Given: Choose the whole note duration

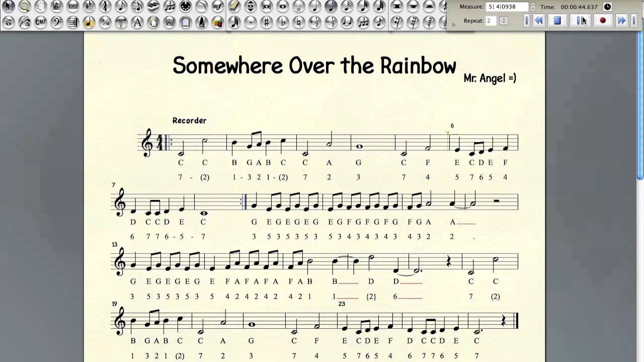Looking at the screenshot, I should click(x=282, y=6).
